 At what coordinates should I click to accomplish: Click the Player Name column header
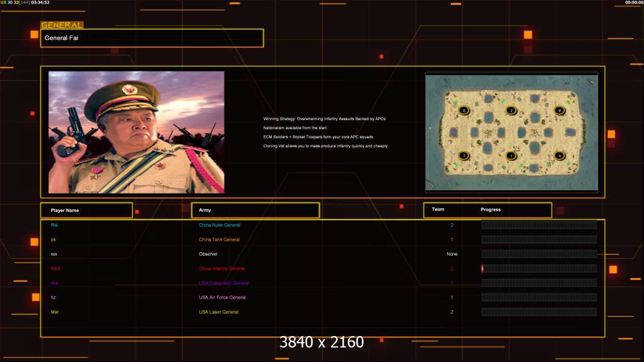pos(86,210)
